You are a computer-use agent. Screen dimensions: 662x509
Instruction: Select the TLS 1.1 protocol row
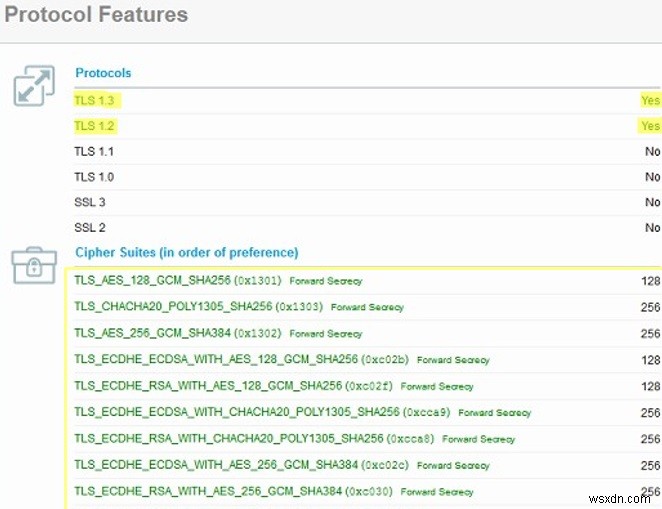[x=94, y=151]
